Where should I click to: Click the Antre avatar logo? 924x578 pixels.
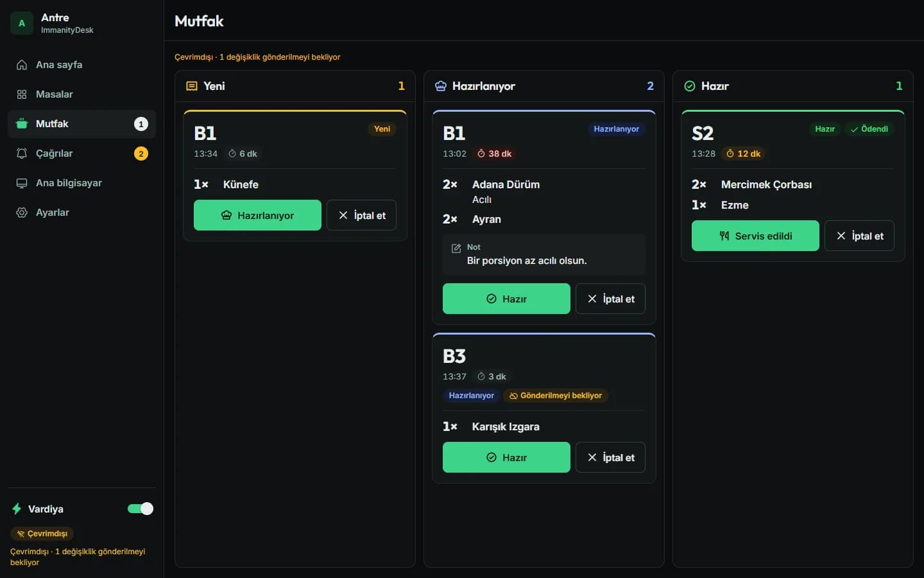(22, 23)
